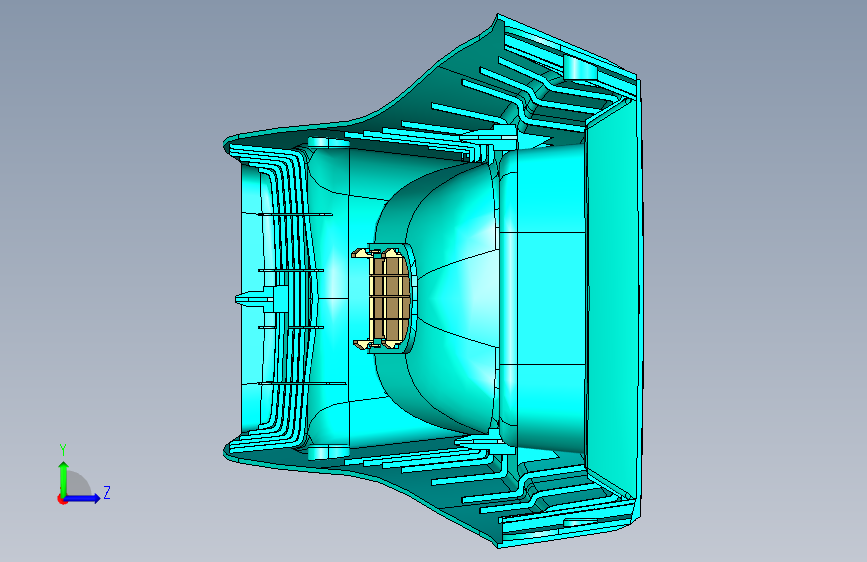Click the 'Z' axis label on the triad
This screenshot has width=867, height=562.
[107, 492]
